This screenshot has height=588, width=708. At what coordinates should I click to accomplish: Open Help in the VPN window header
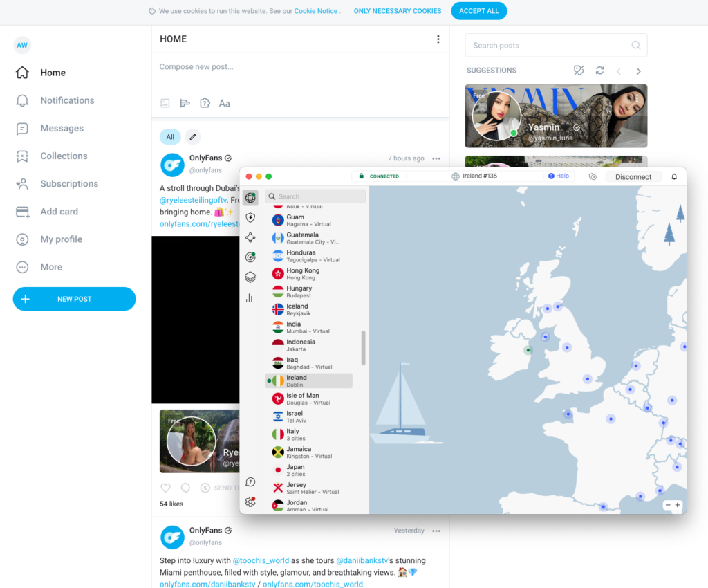(559, 176)
